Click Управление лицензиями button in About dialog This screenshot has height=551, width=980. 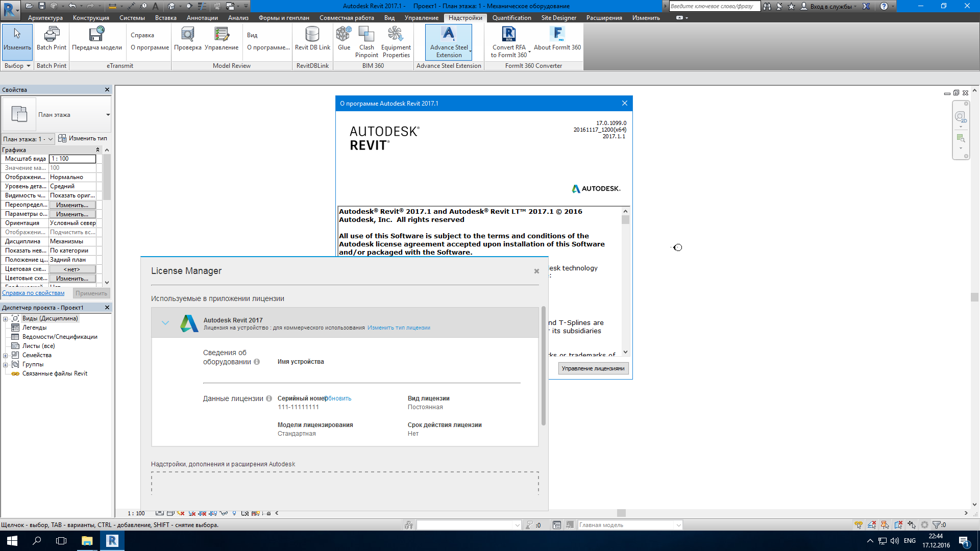593,368
